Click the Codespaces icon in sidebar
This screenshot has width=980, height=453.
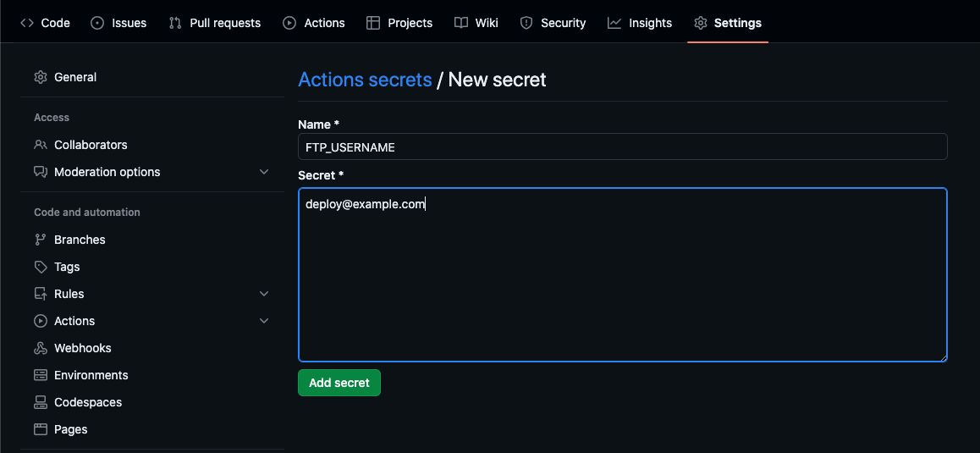tap(41, 402)
